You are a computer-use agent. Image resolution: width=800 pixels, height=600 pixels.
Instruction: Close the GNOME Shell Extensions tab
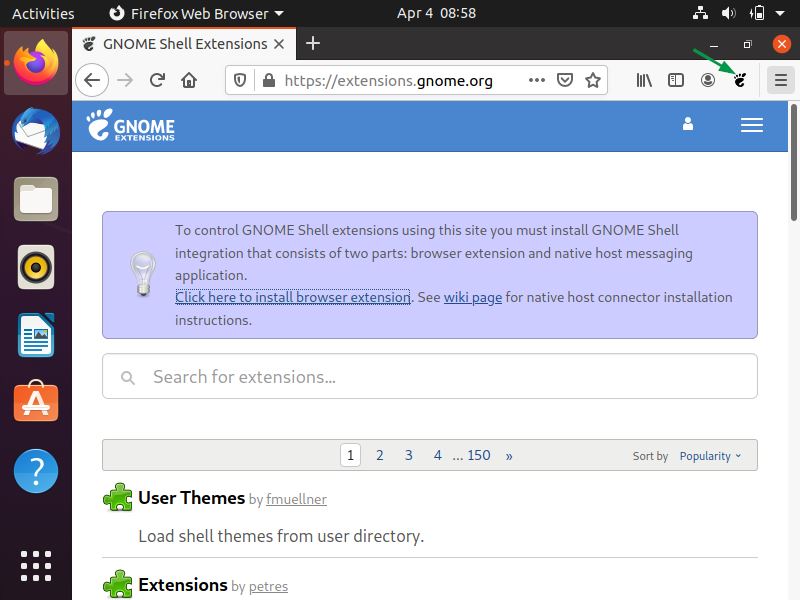tap(279, 44)
